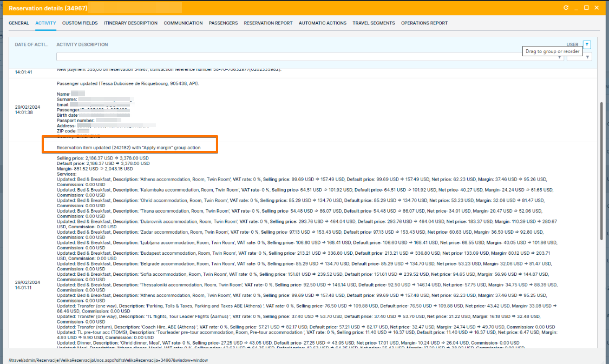The image size is (609, 364).
Task: Click the 'Dubrovnik accommodation' service line
Action: tap(306, 224)
